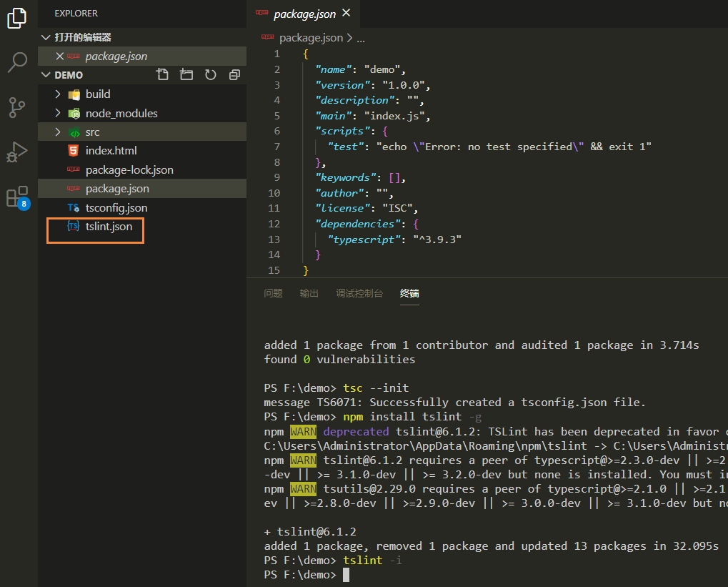Collapse the DEMO project section

pos(46,75)
